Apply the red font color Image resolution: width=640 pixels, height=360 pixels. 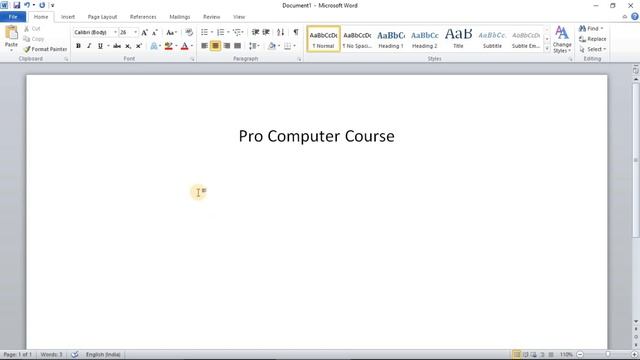184,46
